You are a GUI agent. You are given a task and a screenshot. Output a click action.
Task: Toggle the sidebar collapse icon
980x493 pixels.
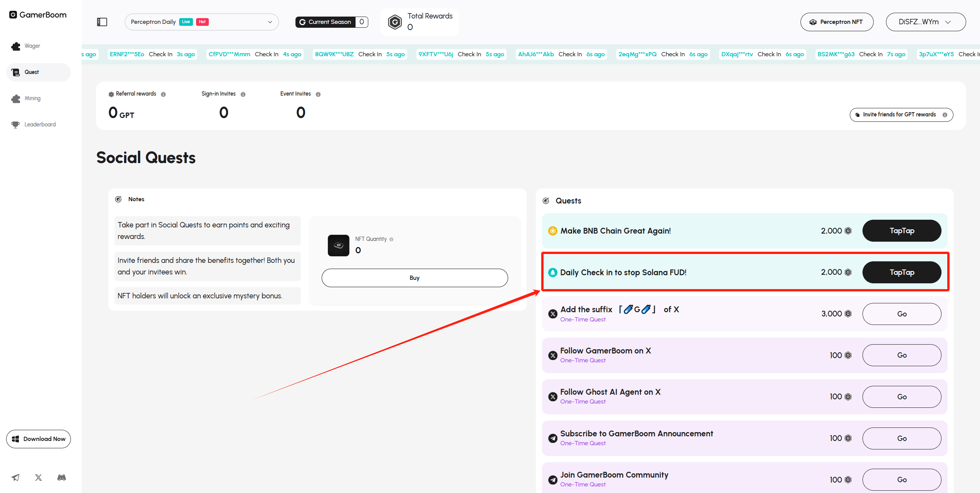pyautogui.click(x=102, y=22)
